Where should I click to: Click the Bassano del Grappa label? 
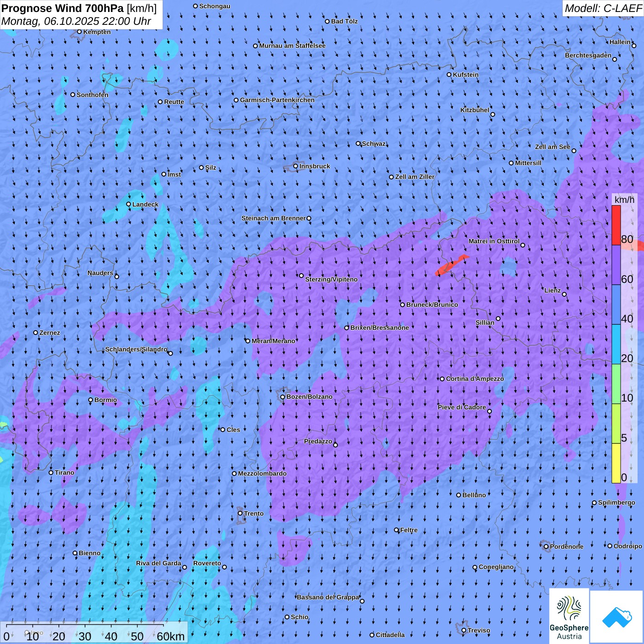(328, 597)
